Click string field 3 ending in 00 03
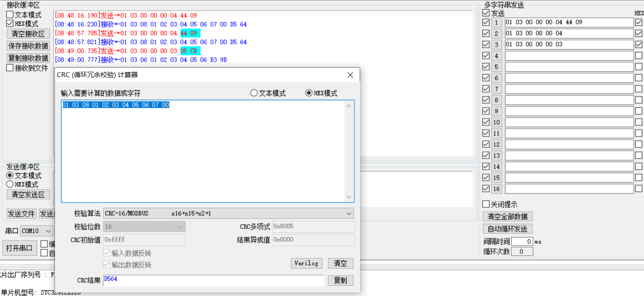This screenshot has height=296, width=644. pos(569,44)
